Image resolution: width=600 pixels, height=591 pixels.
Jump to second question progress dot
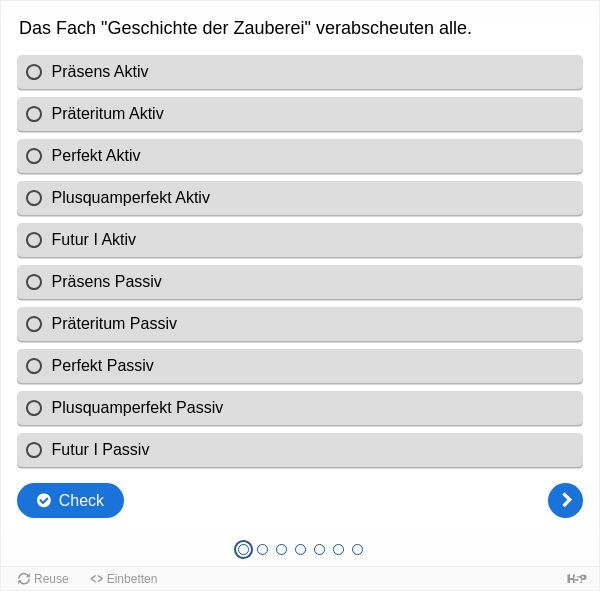[x=262, y=549]
